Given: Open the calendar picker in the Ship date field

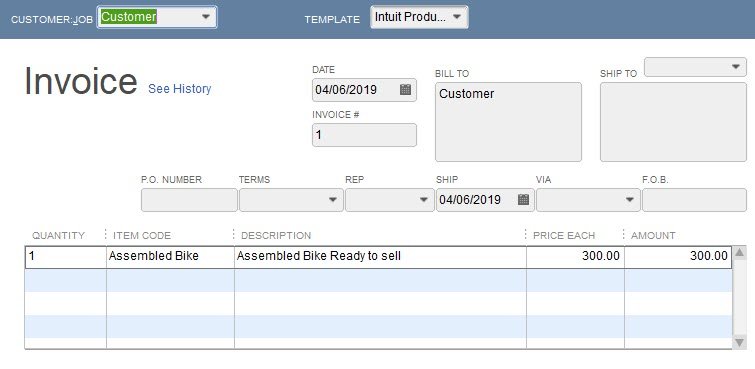Looking at the screenshot, I should tap(523, 199).
